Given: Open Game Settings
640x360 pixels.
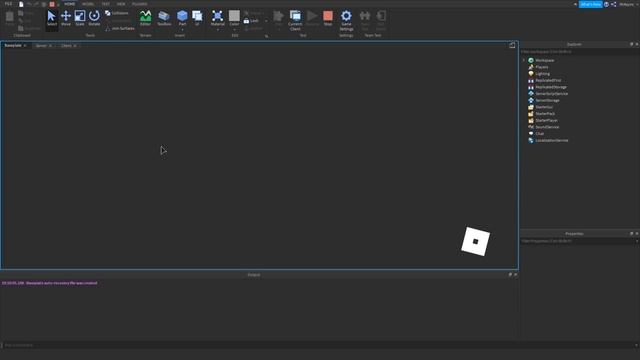Looking at the screenshot, I should pos(346,20).
